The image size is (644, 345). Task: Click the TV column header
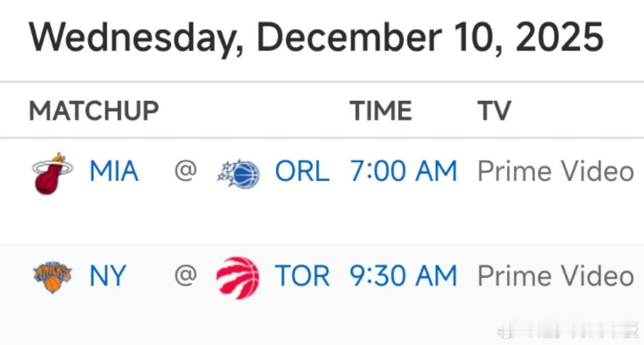[x=494, y=110]
